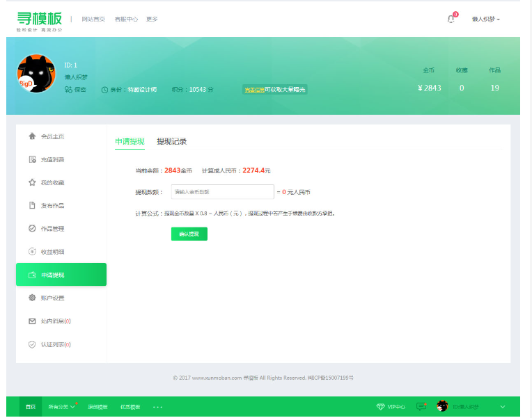
Task: Click the ¥2843 金币 value in the banner
Action: click(x=429, y=88)
